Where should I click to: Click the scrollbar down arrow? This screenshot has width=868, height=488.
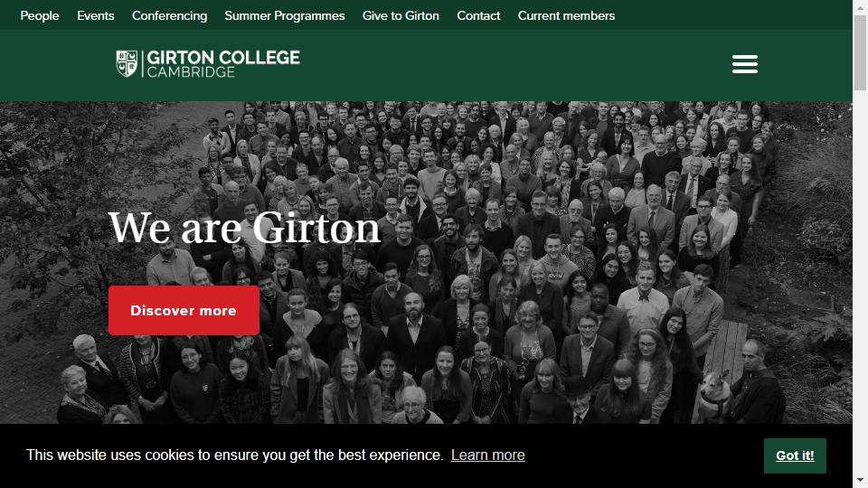tap(860, 481)
